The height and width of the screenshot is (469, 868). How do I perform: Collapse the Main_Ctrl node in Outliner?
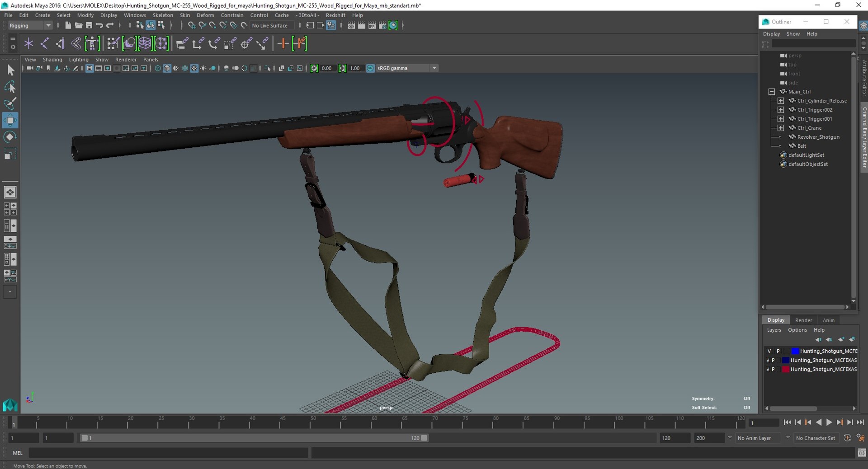click(772, 92)
